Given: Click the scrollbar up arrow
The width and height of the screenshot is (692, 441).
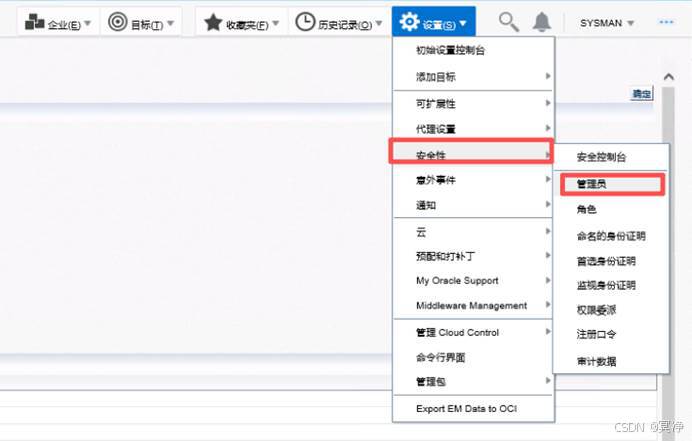Looking at the screenshot, I should (669, 77).
